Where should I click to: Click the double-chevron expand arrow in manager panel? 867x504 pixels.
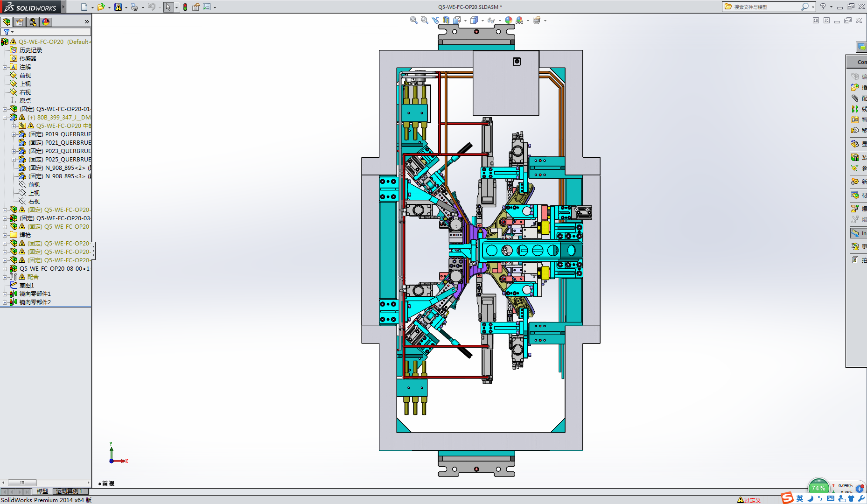pos(87,22)
